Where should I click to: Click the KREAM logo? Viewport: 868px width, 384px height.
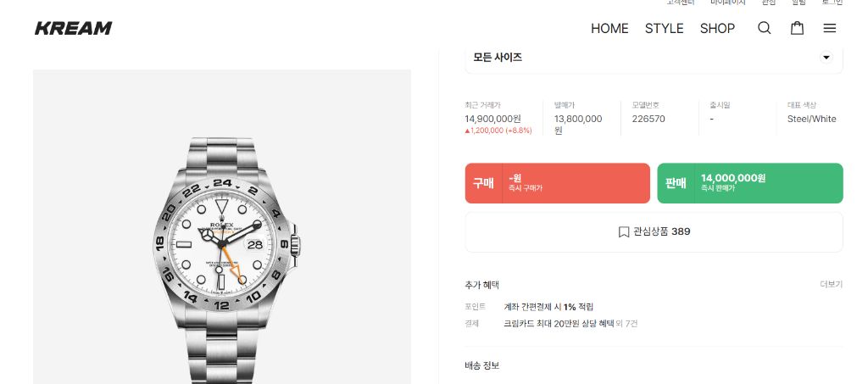(x=73, y=28)
